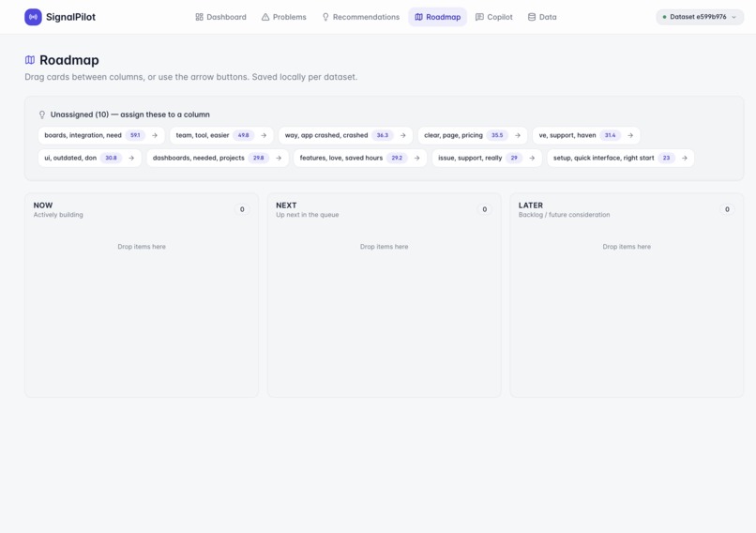Viewport: 756px width, 533px height.
Task: Click arrow on 'boards, integration, need' card
Action: coord(155,135)
